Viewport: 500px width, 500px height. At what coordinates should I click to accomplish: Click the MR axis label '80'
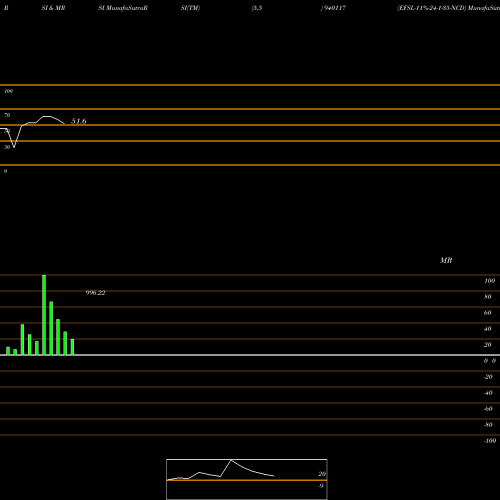(x=487, y=297)
